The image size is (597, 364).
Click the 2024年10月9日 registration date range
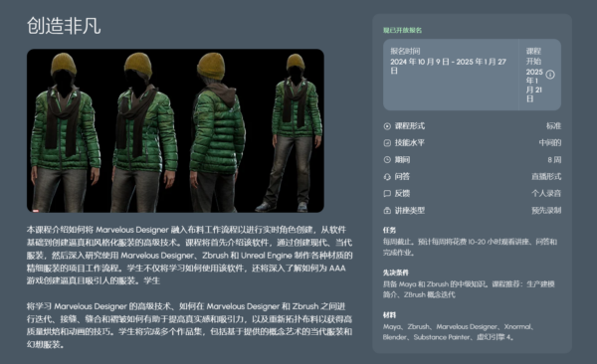click(x=448, y=67)
